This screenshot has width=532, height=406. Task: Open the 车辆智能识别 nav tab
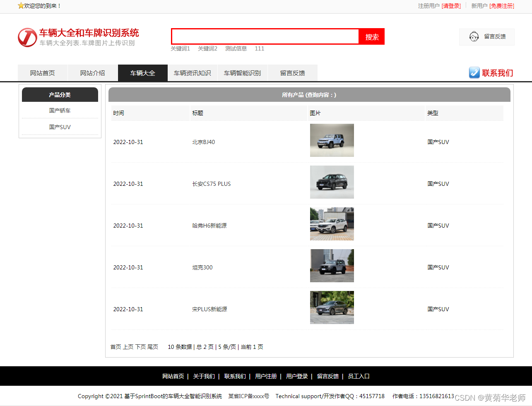243,73
